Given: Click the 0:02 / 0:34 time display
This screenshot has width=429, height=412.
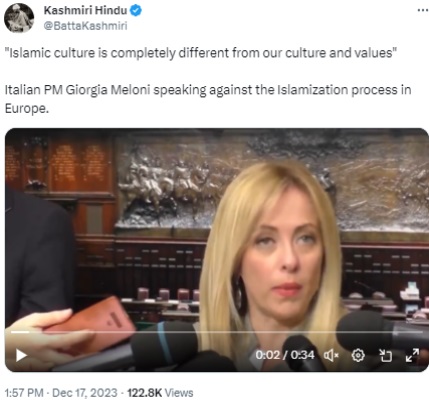Looking at the screenshot, I should pyautogui.click(x=285, y=355).
